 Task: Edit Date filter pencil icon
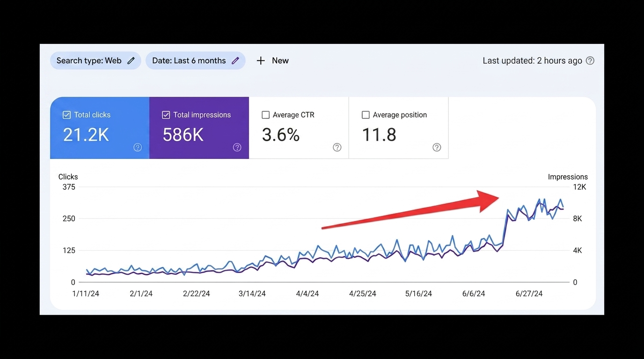click(x=235, y=61)
